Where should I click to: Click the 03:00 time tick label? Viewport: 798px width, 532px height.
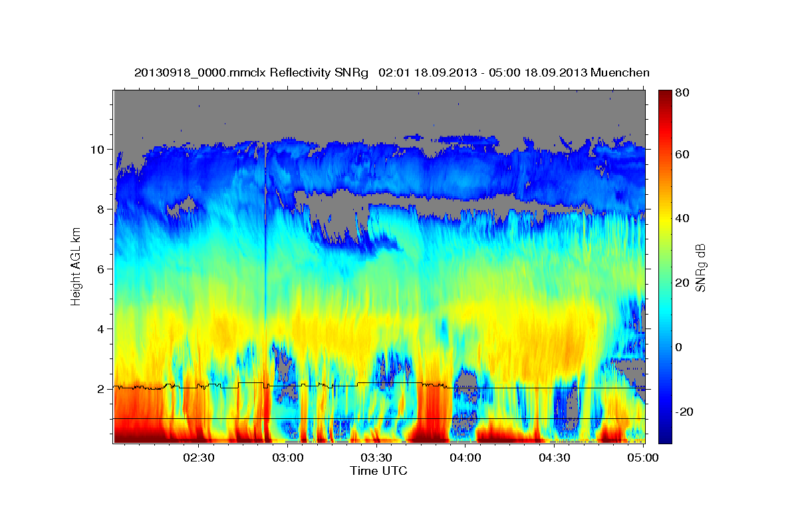pyautogui.click(x=288, y=458)
